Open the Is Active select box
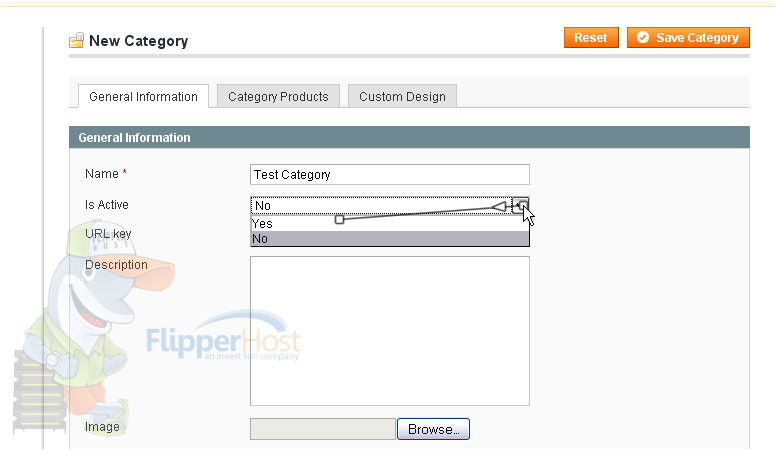The image size is (776, 450). click(x=389, y=205)
